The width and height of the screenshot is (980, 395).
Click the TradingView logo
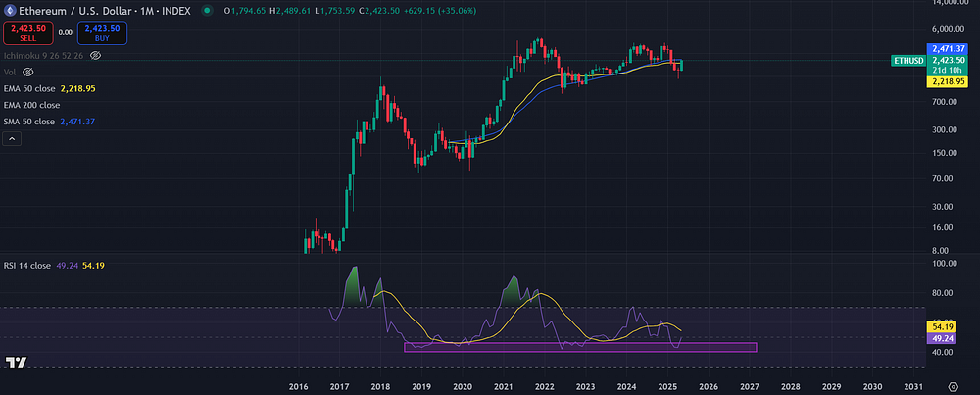16,362
